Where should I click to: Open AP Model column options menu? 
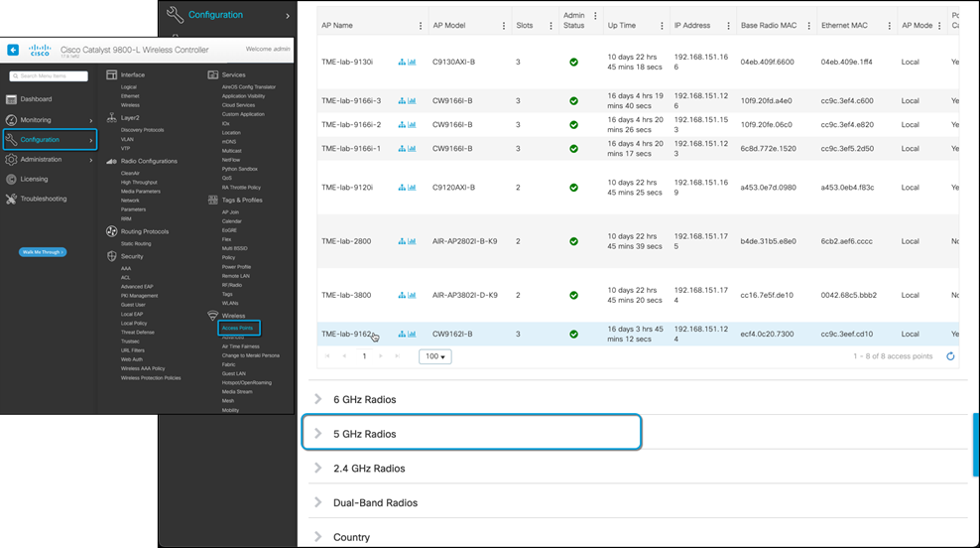(504, 26)
